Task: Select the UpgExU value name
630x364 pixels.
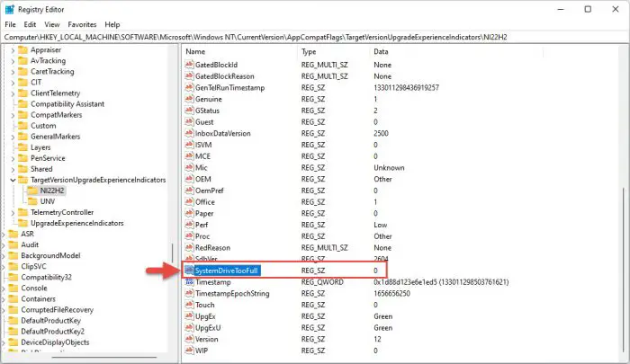Action: pyautogui.click(x=208, y=328)
